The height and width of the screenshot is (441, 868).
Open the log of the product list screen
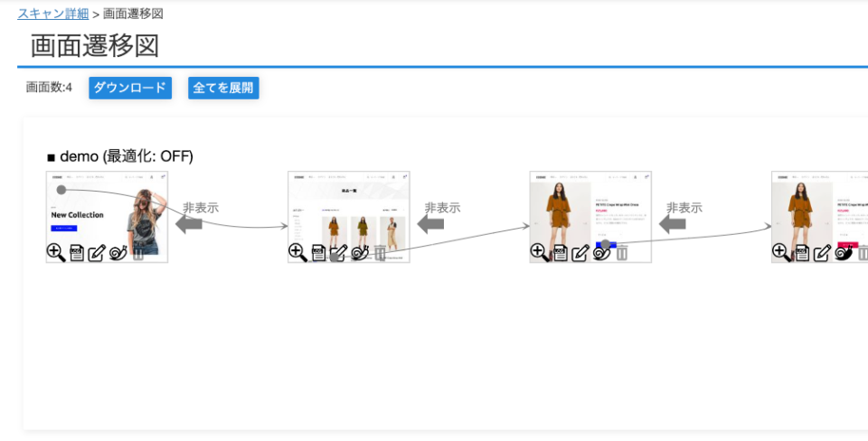coord(318,253)
